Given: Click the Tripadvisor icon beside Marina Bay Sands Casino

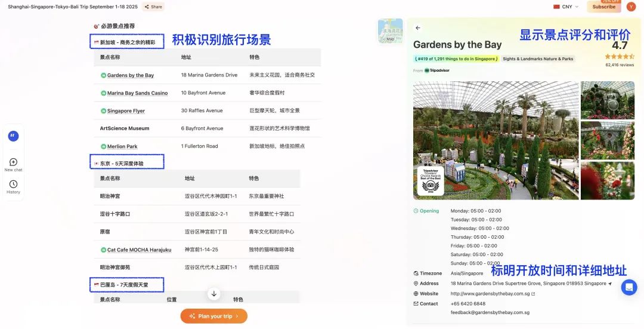Looking at the screenshot, I should (x=104, y=93).
